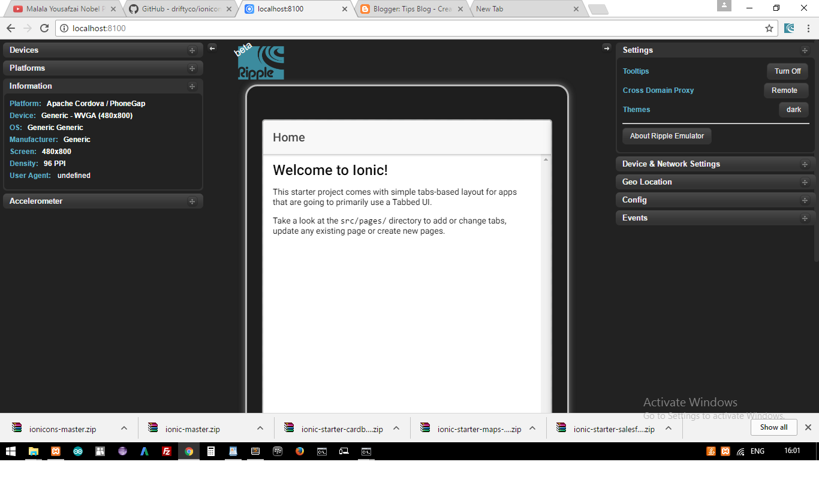Click the move handle on Platforms panel

tap(192, 68)
